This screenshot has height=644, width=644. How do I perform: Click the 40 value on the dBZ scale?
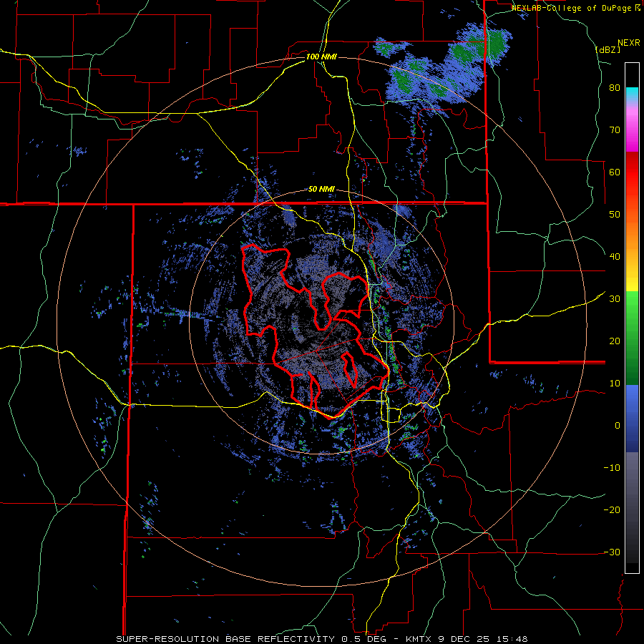coord(615,256)
